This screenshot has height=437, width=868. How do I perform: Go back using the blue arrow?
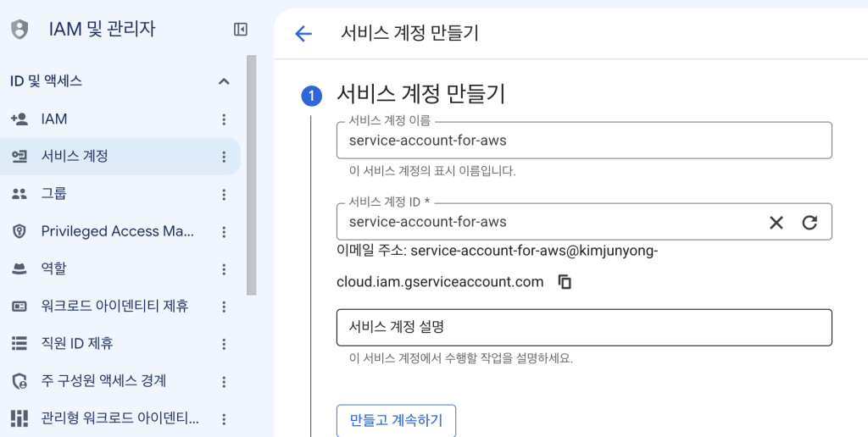303,34
